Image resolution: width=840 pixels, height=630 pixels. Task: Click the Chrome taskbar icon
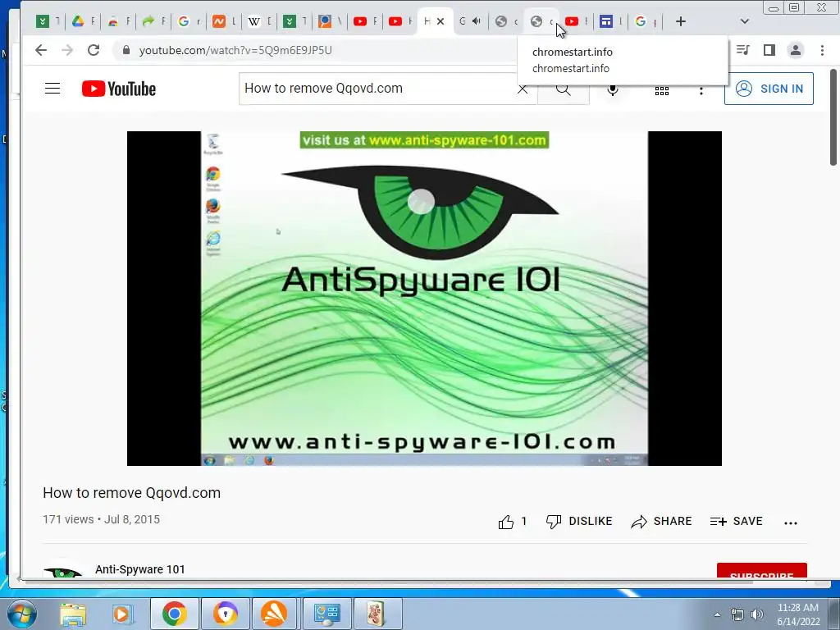pos(174,614)
